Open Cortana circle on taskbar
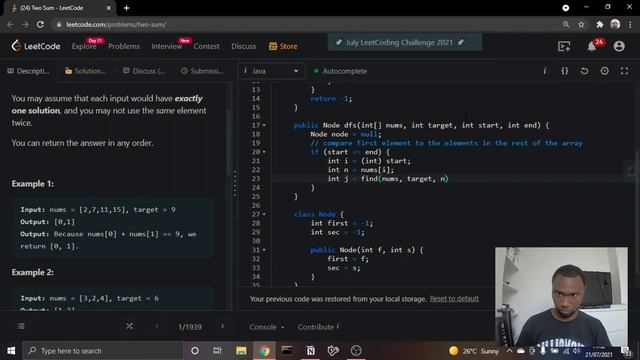This screenshot has width=640, height=360. (195, 351)
